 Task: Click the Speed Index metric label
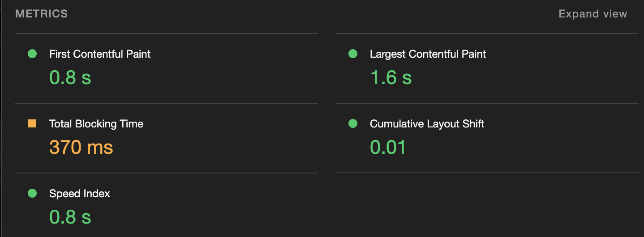coord(80,194)
